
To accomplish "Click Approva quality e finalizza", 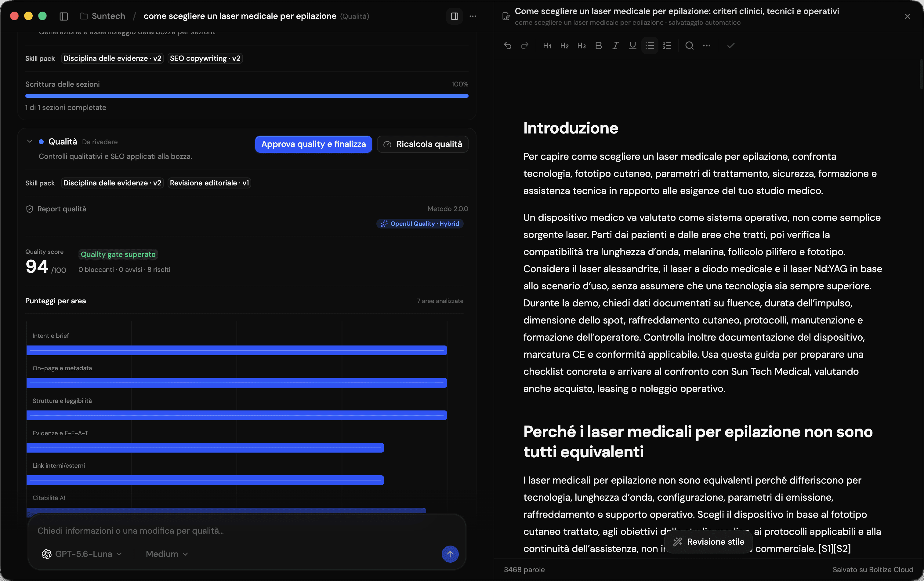I will pyautogui.click(x=313, y=144).
